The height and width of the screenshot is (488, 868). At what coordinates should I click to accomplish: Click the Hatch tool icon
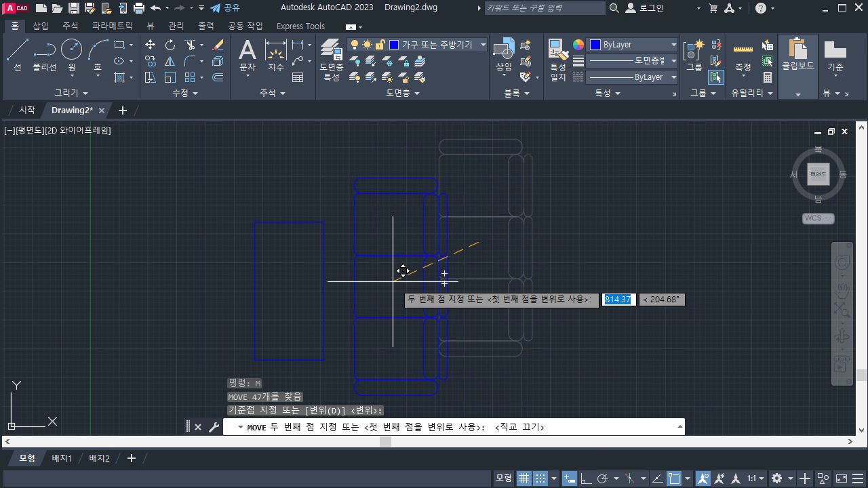click(x=120, y=77)
